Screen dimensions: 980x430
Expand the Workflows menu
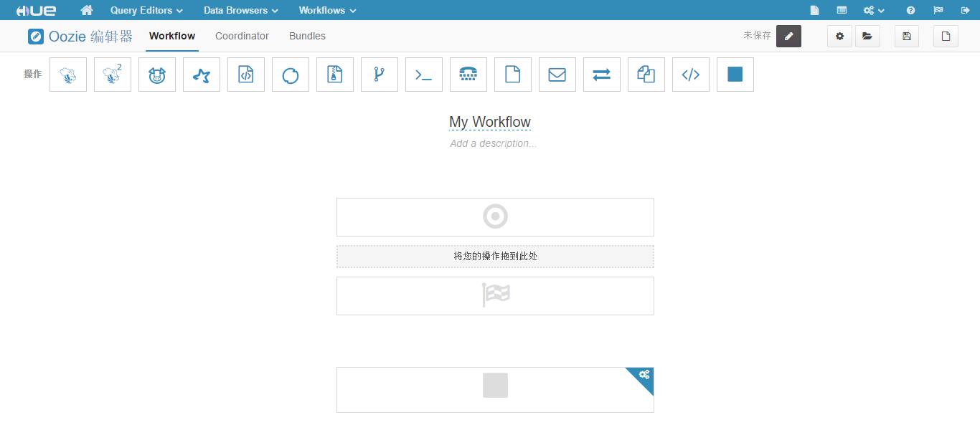click(x=328, y=10)
